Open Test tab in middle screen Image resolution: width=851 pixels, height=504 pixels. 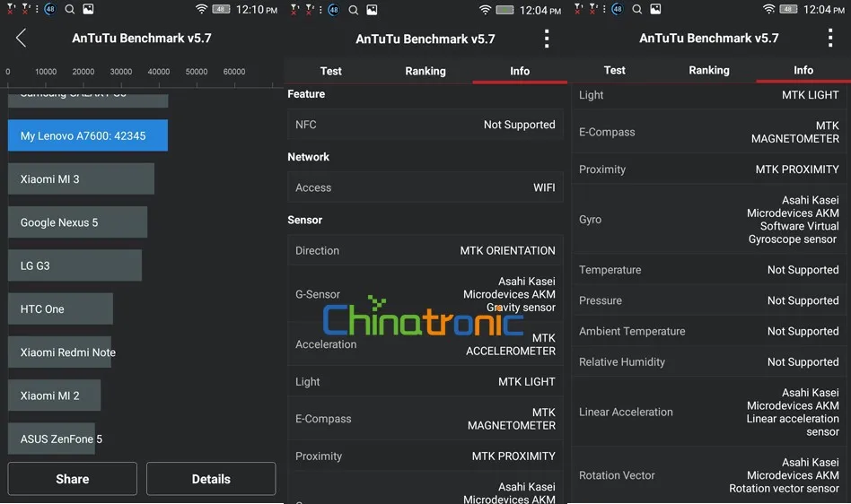point(330,71)
